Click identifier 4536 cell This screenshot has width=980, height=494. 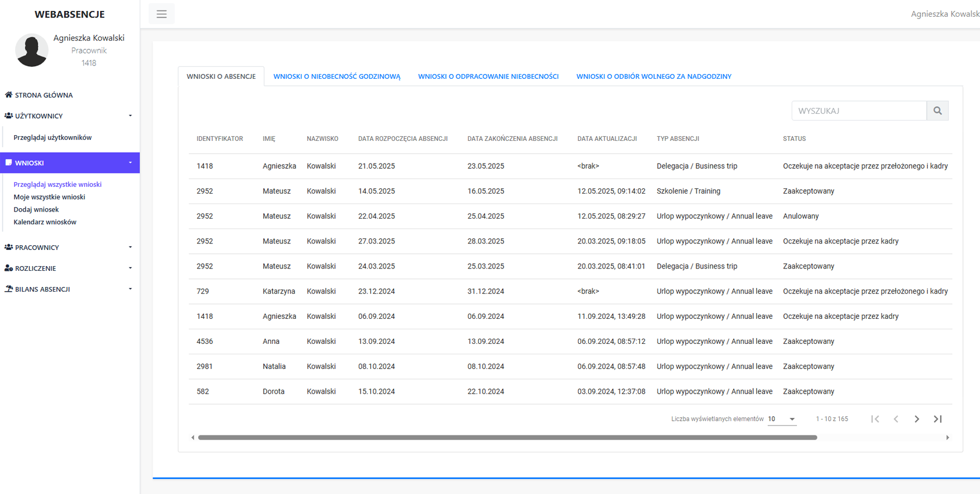(205, 342)
